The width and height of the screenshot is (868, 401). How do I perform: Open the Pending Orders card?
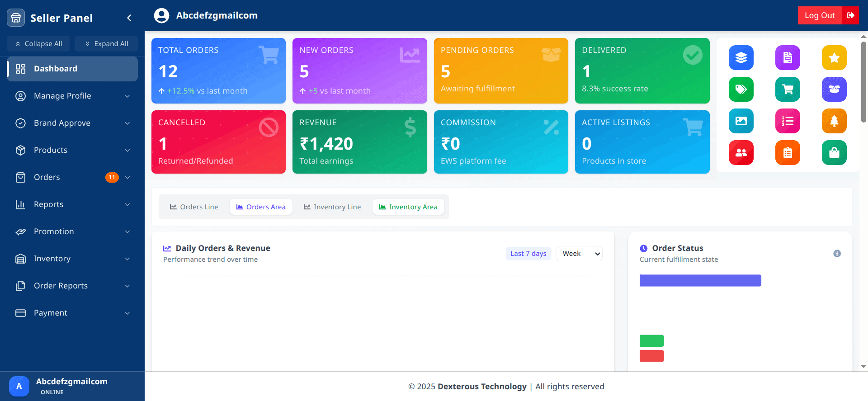tap(501, 71)
